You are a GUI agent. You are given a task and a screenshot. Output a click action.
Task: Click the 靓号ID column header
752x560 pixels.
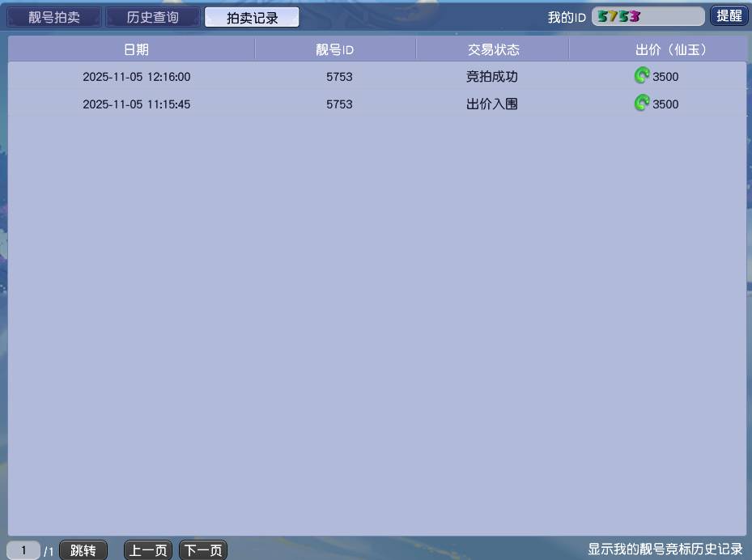pos(335,49)
